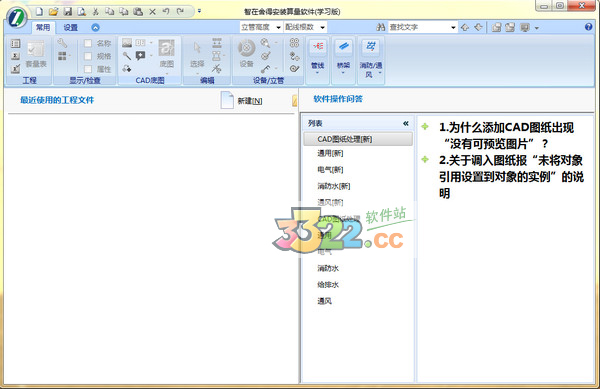Image resolution: width=600 pixels, height=389 pixels.
Task: Click the blue help question mark icon
Action: [589, 27]
